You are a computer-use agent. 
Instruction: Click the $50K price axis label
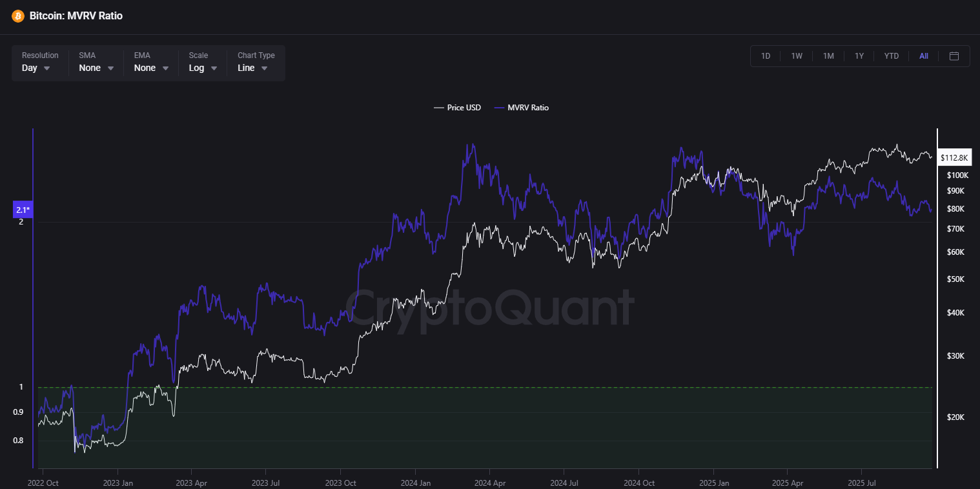[955, 279]
